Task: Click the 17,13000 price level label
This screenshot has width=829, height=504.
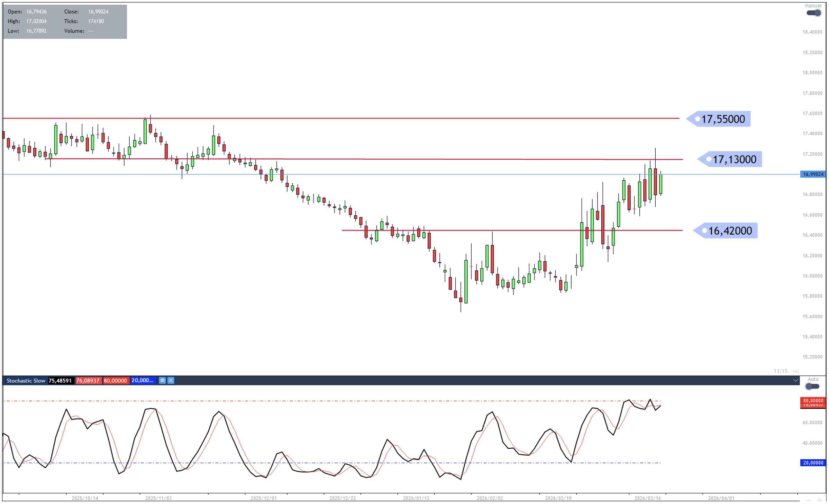Action: pos(734,159)
